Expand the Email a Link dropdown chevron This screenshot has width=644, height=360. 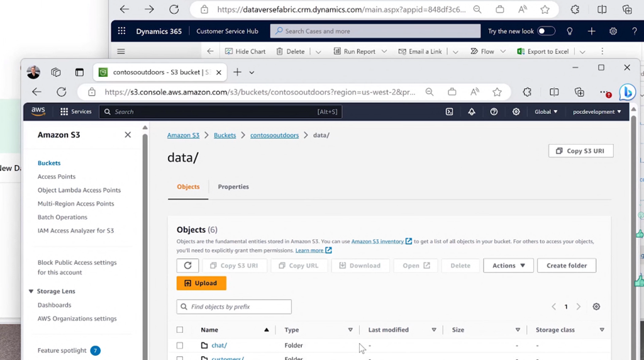click(455, 52)
